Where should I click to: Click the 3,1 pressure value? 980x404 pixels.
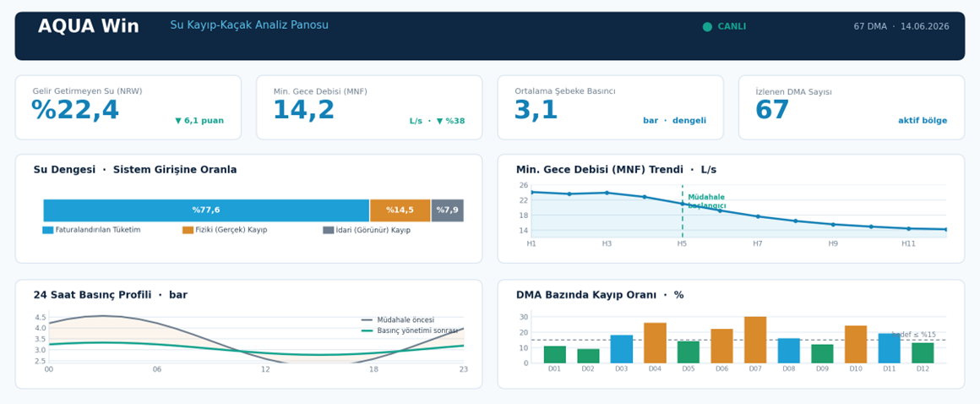(x=536, y=111)
